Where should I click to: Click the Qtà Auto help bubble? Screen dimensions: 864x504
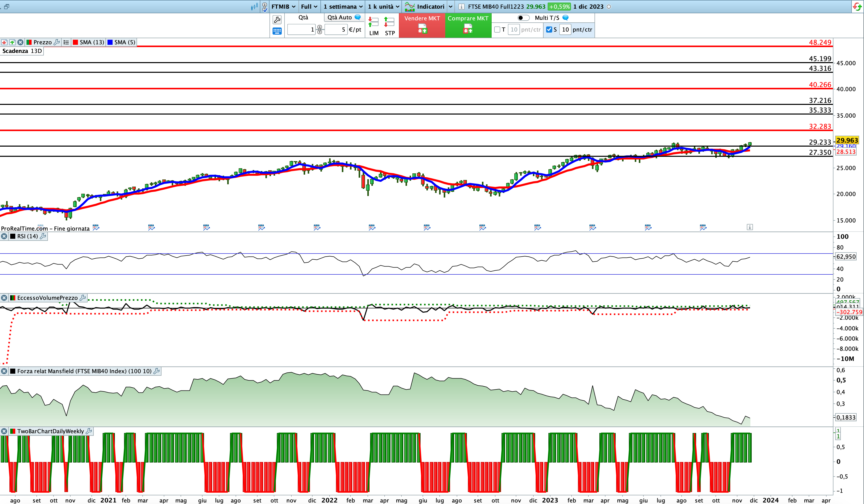(358, 17)
